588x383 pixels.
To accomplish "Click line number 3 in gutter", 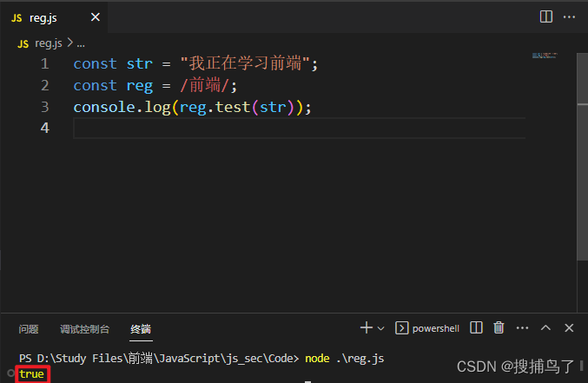I will click(44, 108).
